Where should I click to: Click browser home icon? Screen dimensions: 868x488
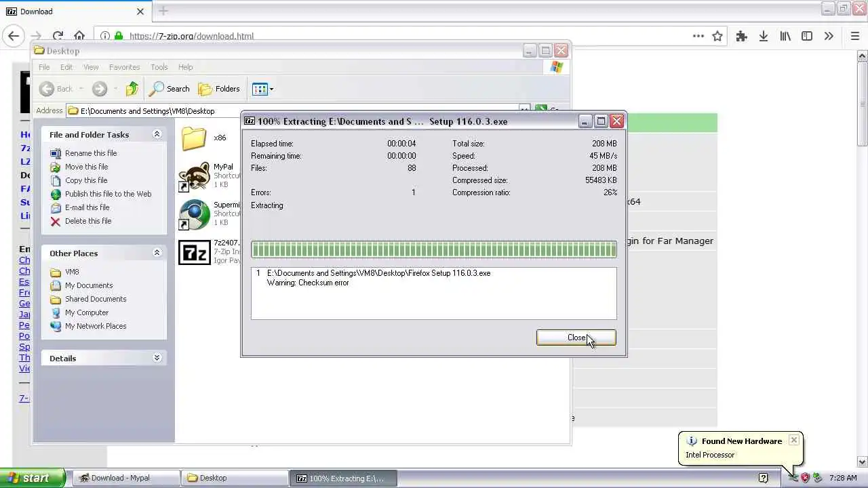pos(79,36)
